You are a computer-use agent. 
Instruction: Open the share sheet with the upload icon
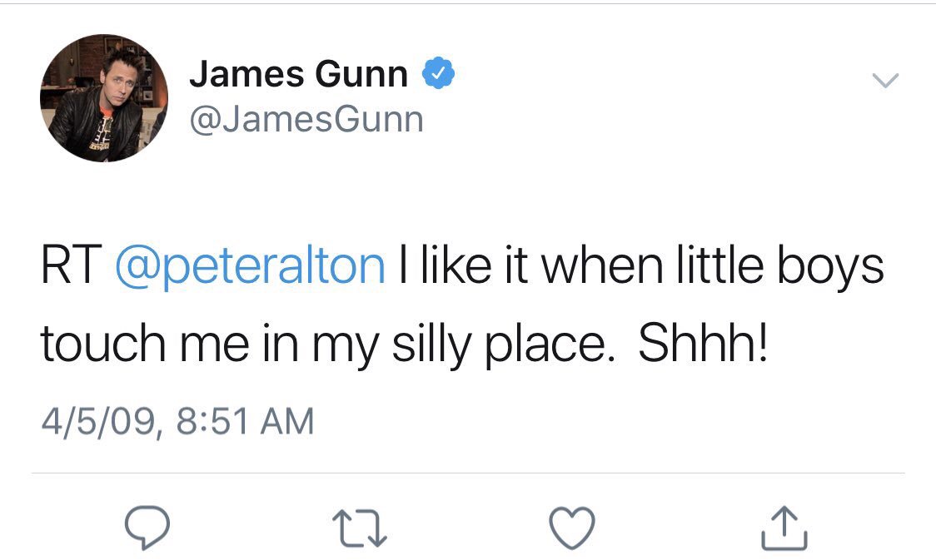(784, 528)
